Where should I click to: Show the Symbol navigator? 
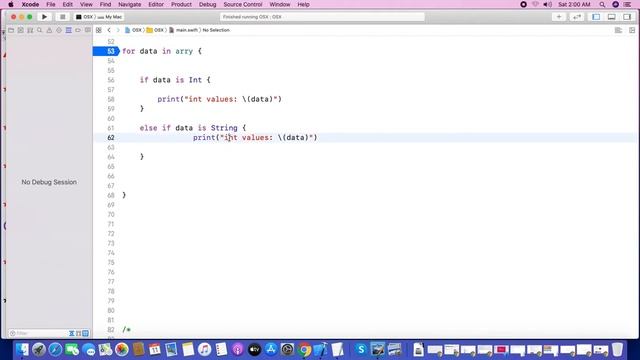coord(30,30)
